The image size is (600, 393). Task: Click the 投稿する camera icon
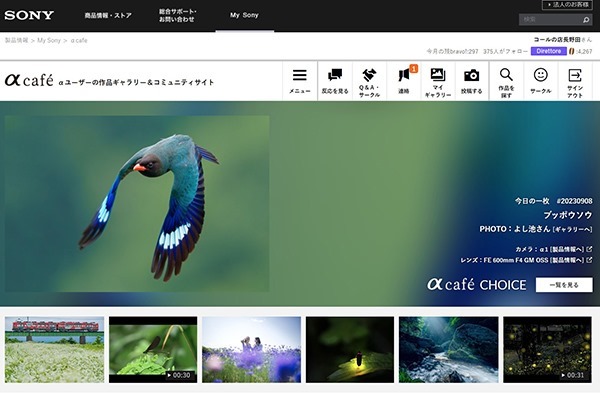[x=471, y=81]
